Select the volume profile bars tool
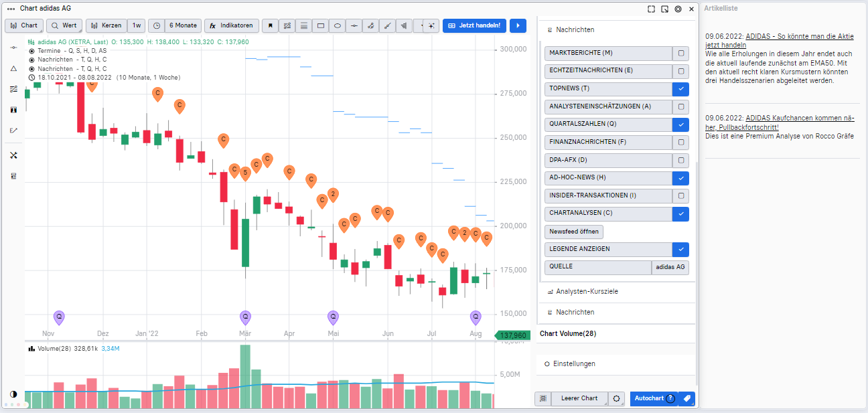This screenshot has height=413, width=868. pos(404,25)
